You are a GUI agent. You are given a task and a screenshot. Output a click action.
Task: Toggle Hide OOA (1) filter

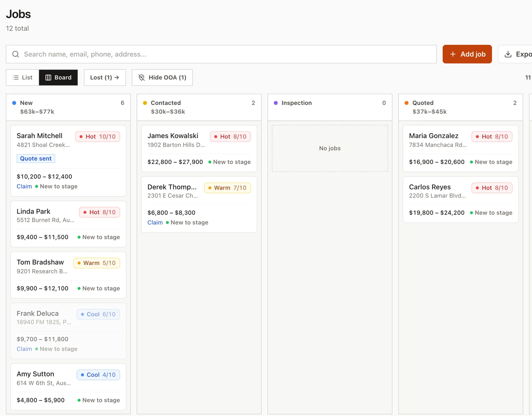[162, 77]
